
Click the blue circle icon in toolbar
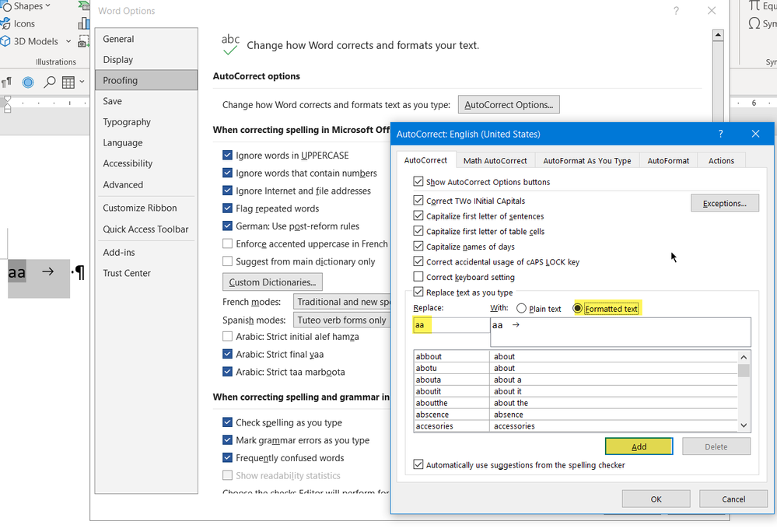28,82
